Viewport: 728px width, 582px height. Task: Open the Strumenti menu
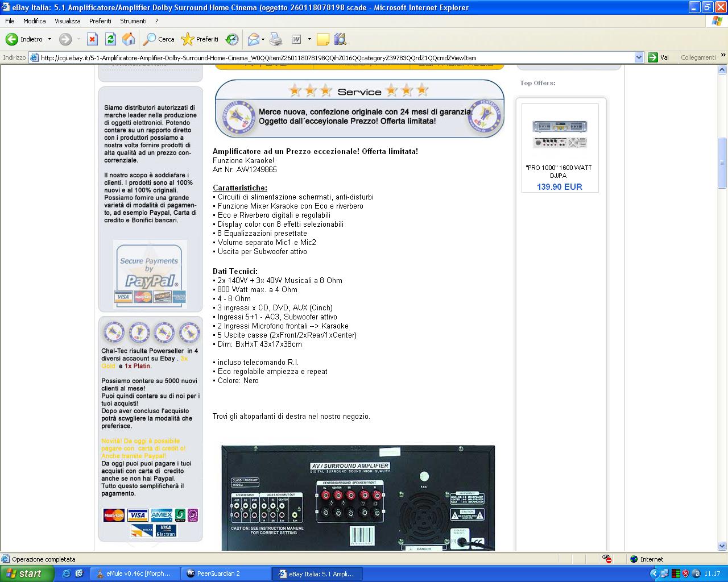coord(133,21)
